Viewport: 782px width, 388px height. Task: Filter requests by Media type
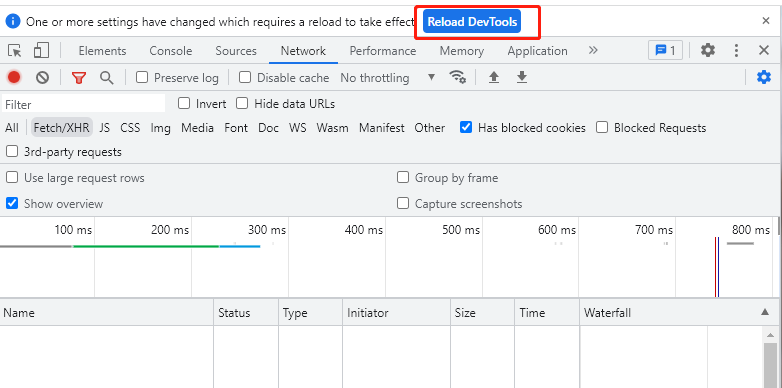[197, 128]
